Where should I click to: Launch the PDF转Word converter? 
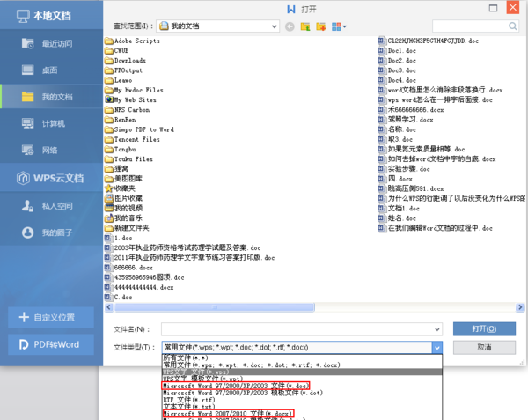pyautogui.click(x=51, y=344)
